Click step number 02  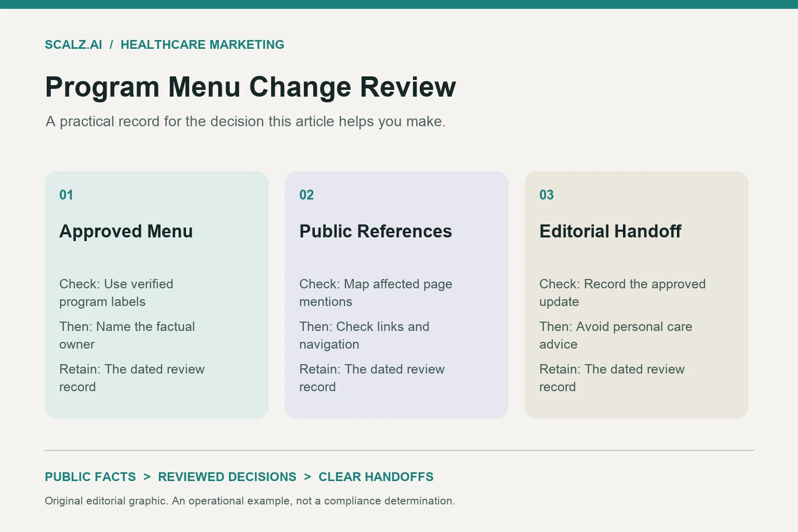pos(307,195)
